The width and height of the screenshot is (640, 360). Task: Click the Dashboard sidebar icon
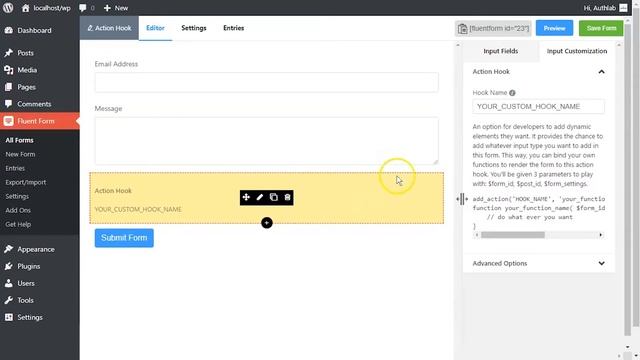(9, 30)
